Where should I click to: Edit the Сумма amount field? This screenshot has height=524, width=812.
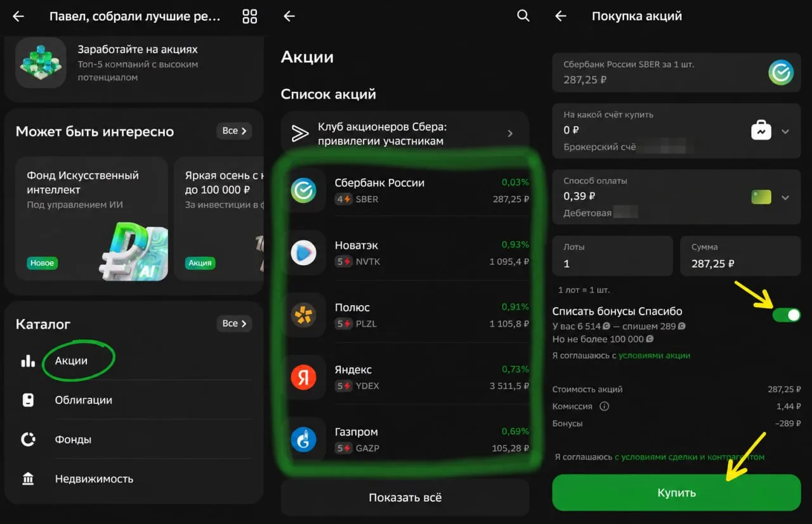740,256
